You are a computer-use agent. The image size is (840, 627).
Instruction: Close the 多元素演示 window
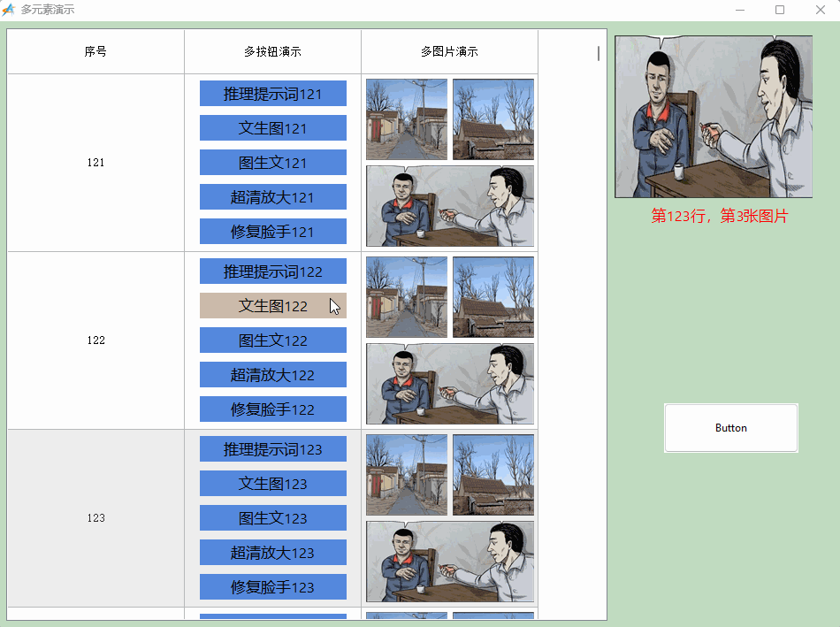click(x=821, y=10)
